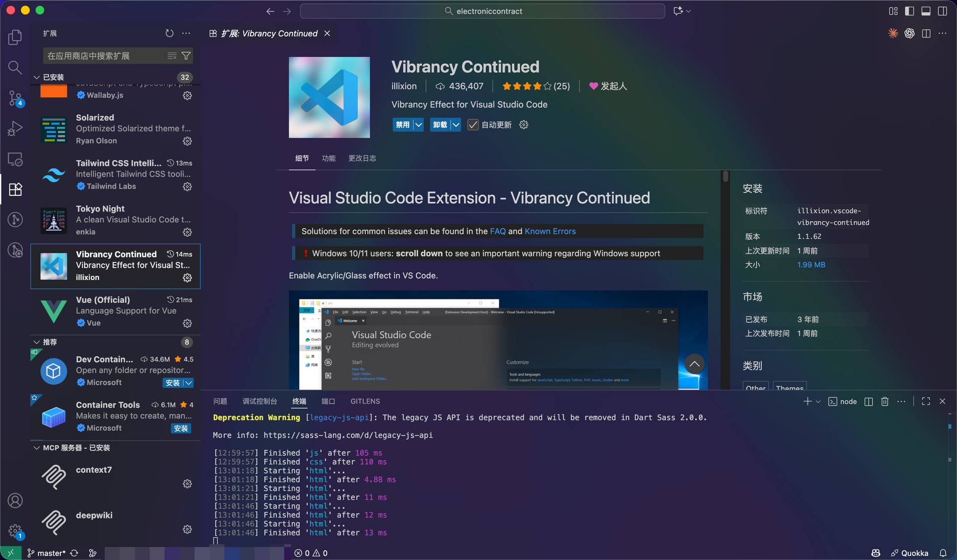Screen dimensions: 957x560
Task: Kill terminal with the trash icon
Action: click(885, 402)
